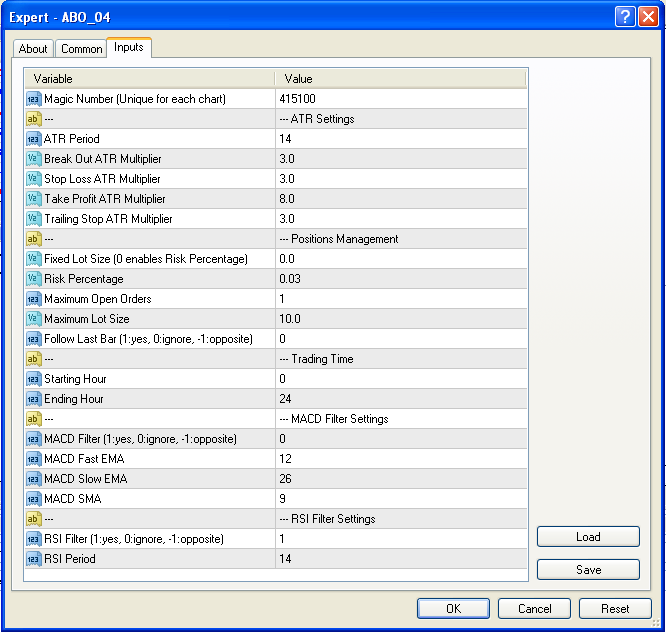667x632 pixels.
Task: Load a saved inputs preset
Action: click(x=588, y=537)
